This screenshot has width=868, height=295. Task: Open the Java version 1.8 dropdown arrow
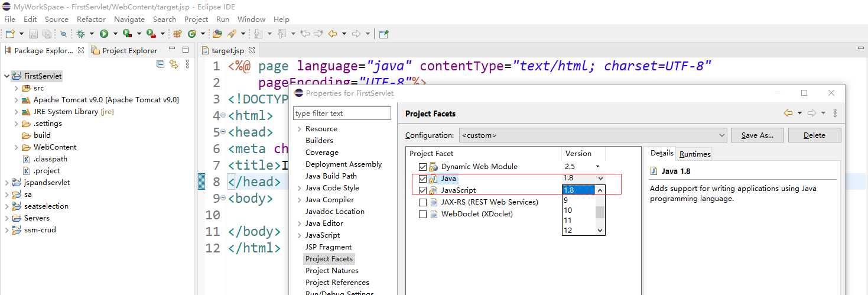pos(600,178)
